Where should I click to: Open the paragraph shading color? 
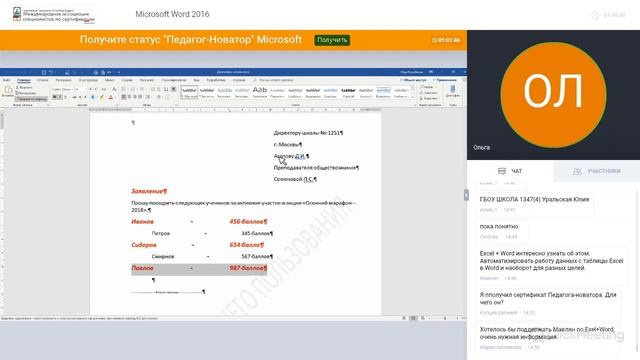(158, 97)
